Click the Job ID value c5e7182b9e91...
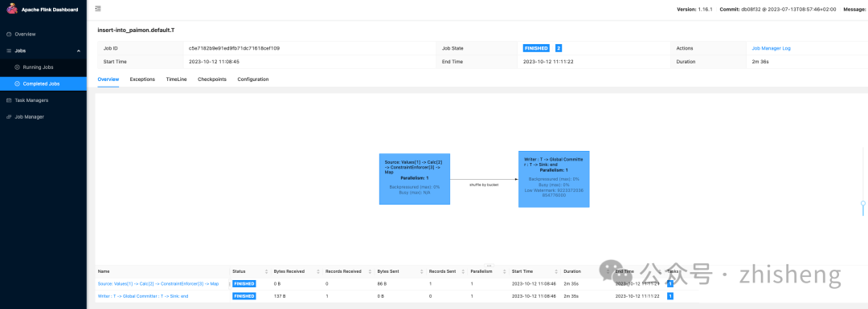868x309 pixels. coord(234,49)
